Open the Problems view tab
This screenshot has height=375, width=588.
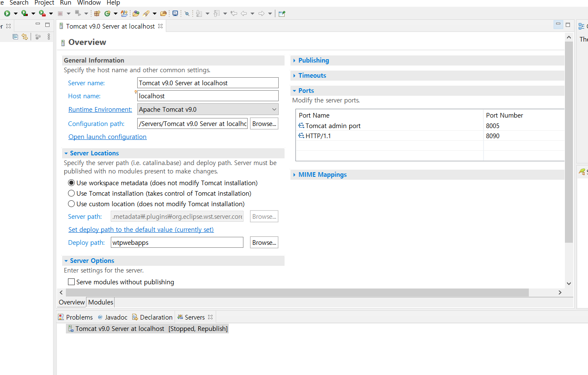[x=76, y=317]
